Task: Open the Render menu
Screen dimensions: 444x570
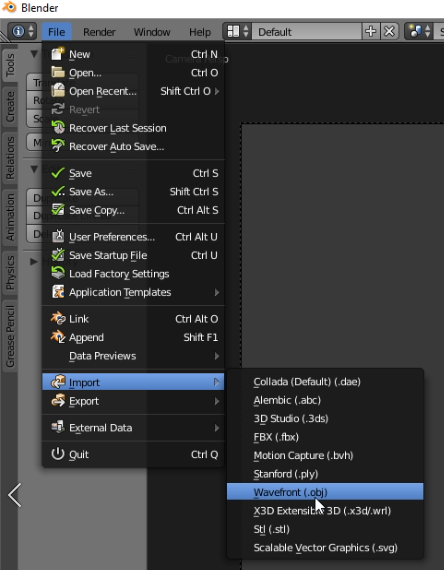Action: click(x=99, y=32)
